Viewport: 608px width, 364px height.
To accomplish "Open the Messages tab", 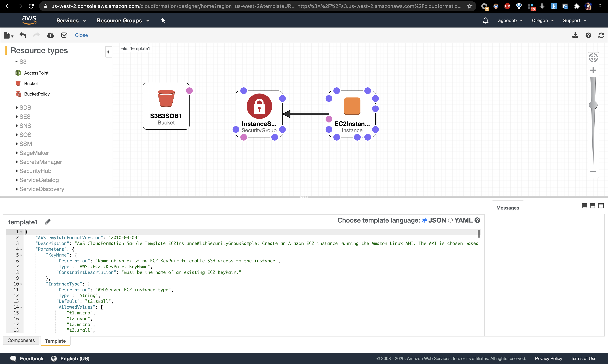I will [x=507, y=208].
